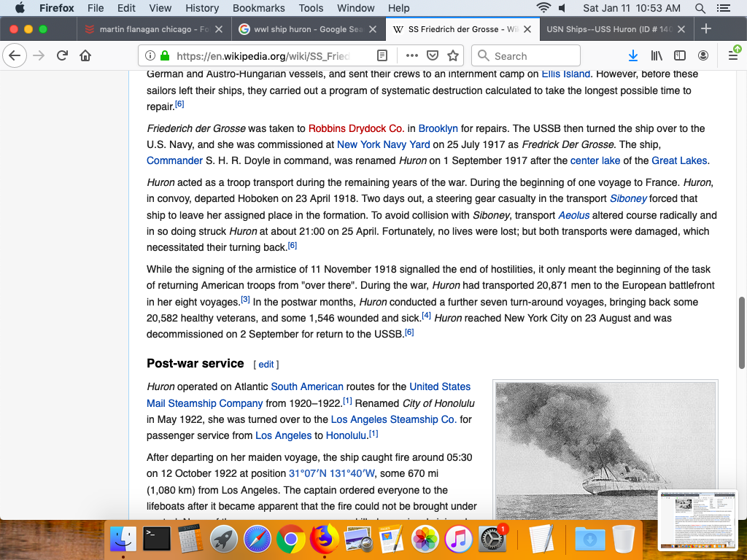The image size is (747, 560).
Task: Open the Bookmarks menu
Action: (258, 8)
